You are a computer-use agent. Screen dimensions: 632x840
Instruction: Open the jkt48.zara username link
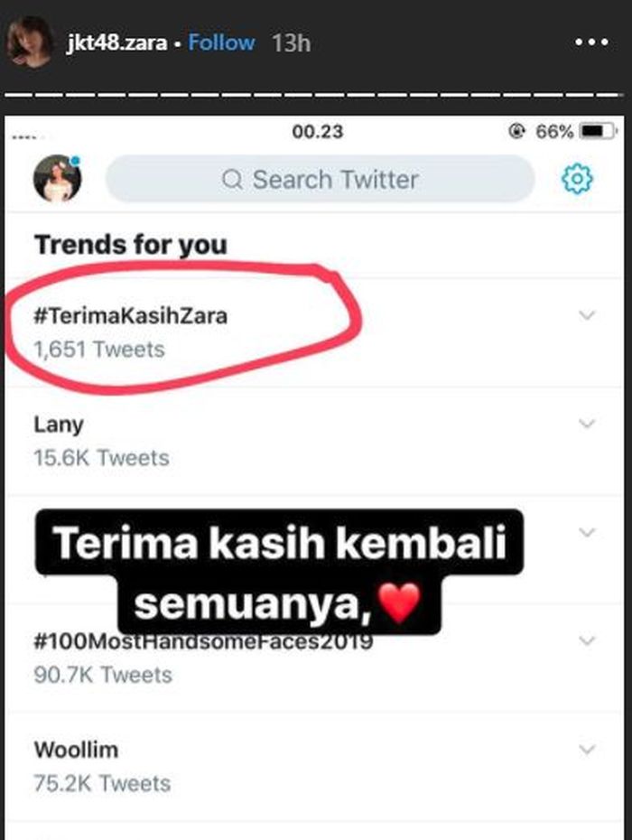tap(116, 42)
